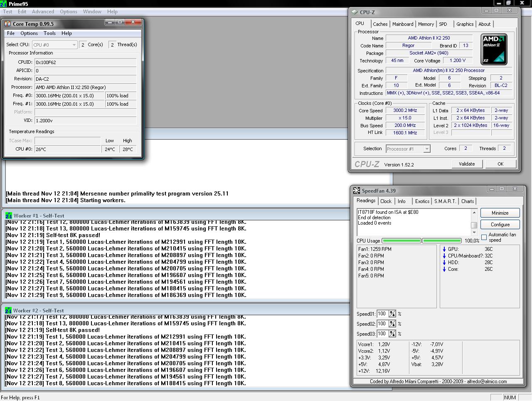Viewport: 532px width, 401px height.
Task: Open the Edit menu in Prime95
Action: coord(22,12)
